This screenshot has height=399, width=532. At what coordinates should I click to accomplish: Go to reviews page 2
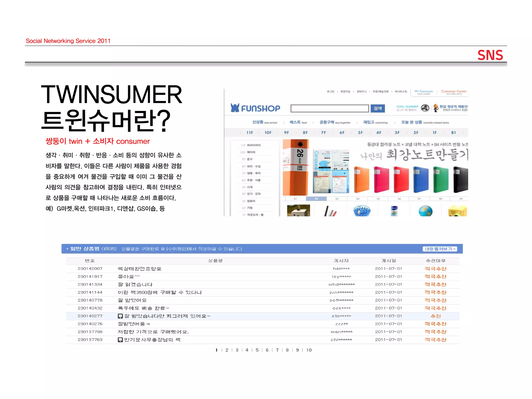click(x=227, y=350)
